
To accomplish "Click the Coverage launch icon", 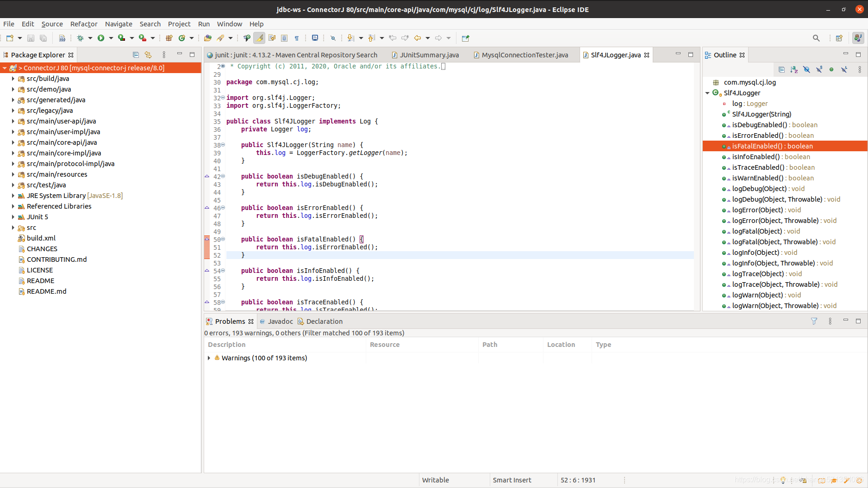I will 121,38.
